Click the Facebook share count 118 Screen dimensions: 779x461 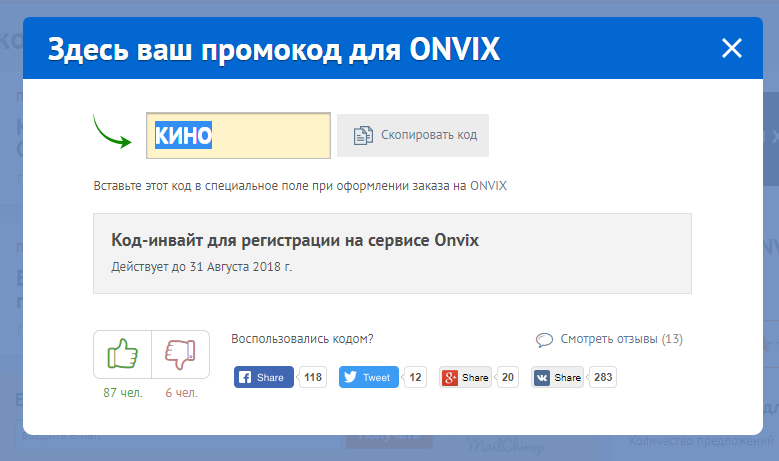(313, 377)
